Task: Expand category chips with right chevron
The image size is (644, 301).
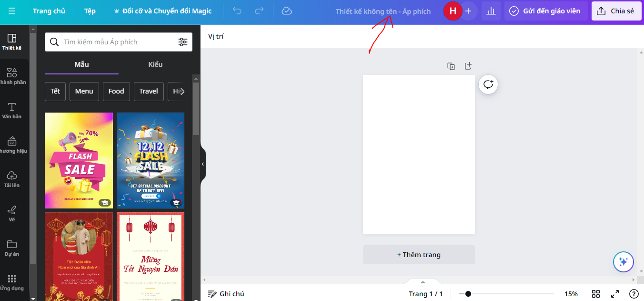Action: [x=182, y=92]
